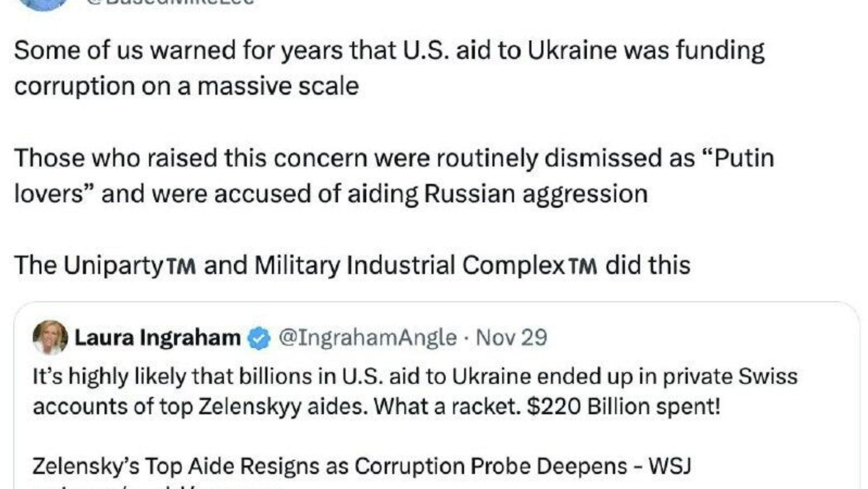Click the partial blue avatar at top

[44, 4]
